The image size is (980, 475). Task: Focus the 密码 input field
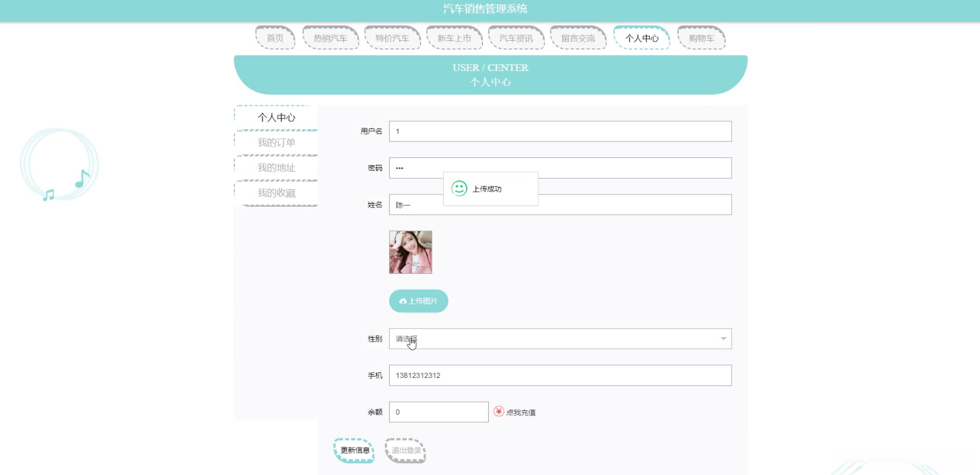pyautogui.click(x=560, y=168)
